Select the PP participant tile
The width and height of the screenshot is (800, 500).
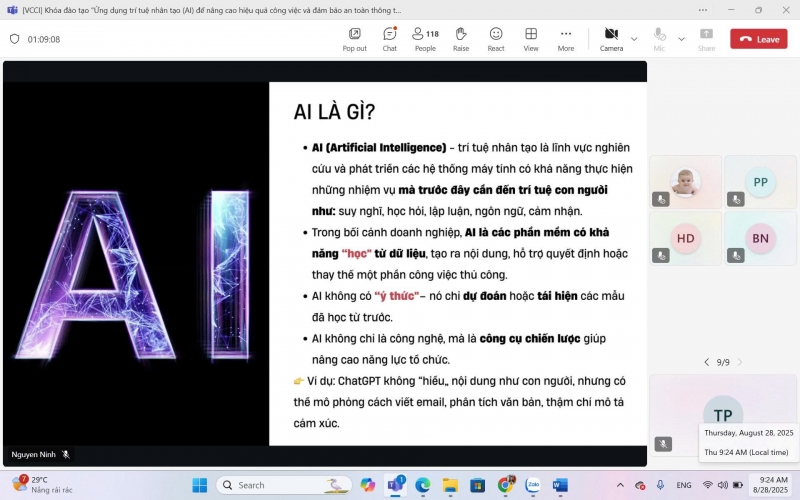pyautogui.click(x=760, y=182)
